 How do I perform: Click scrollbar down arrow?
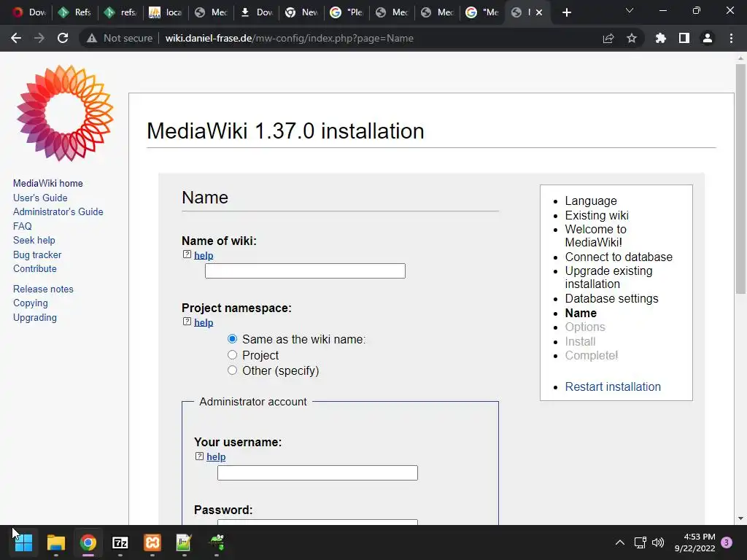[x=740, y=518]
